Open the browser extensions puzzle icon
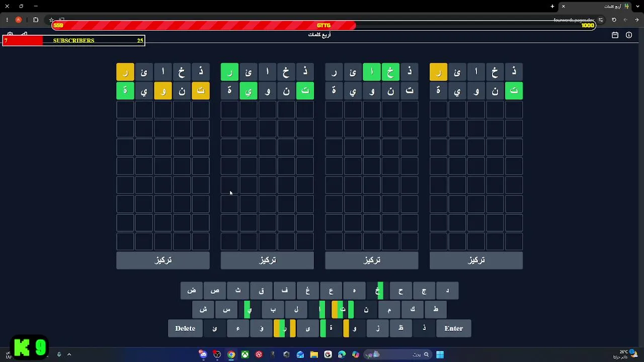This screenshot has width=644, height=362. [x=36, y=20]
